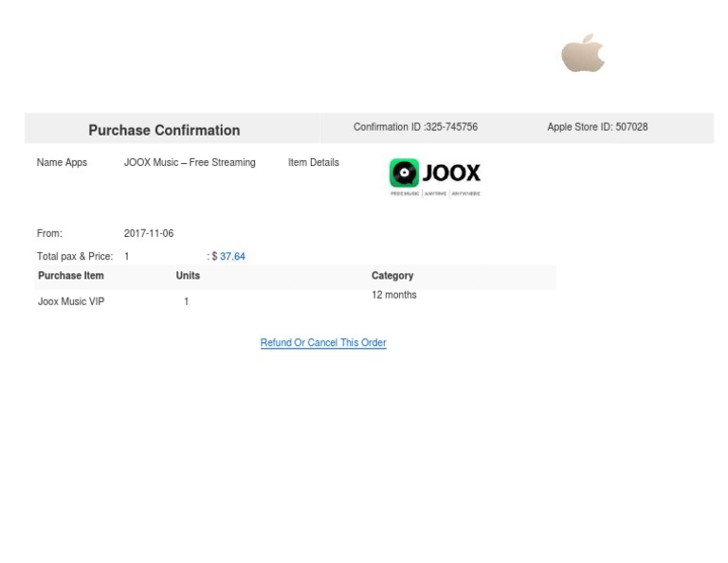728x563 pixels.
Task: Click the Category column header
Action: [x=392, y=276]
